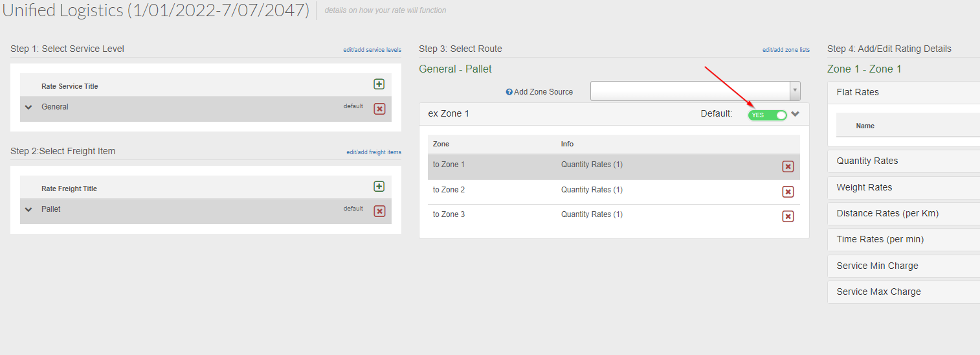This screenshot has height=355, width=980.
Task: Delete the General service level
Action: (380, 109)
